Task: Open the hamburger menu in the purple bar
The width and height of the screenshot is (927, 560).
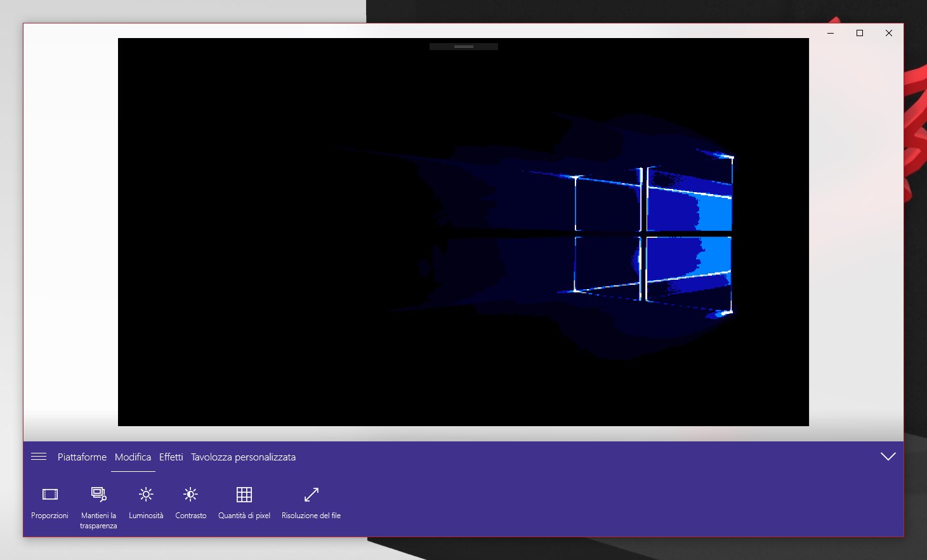Action: (x=39, y=457)
